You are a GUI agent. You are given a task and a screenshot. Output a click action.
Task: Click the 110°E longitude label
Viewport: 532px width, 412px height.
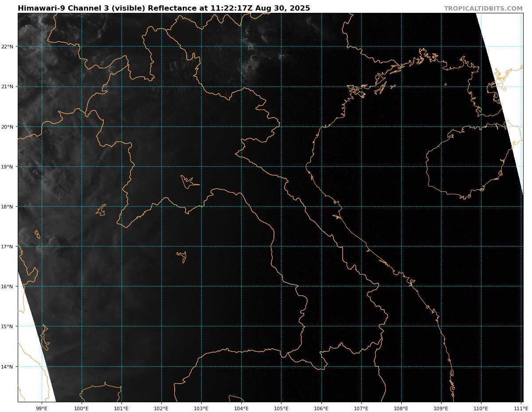click(481, 408)
